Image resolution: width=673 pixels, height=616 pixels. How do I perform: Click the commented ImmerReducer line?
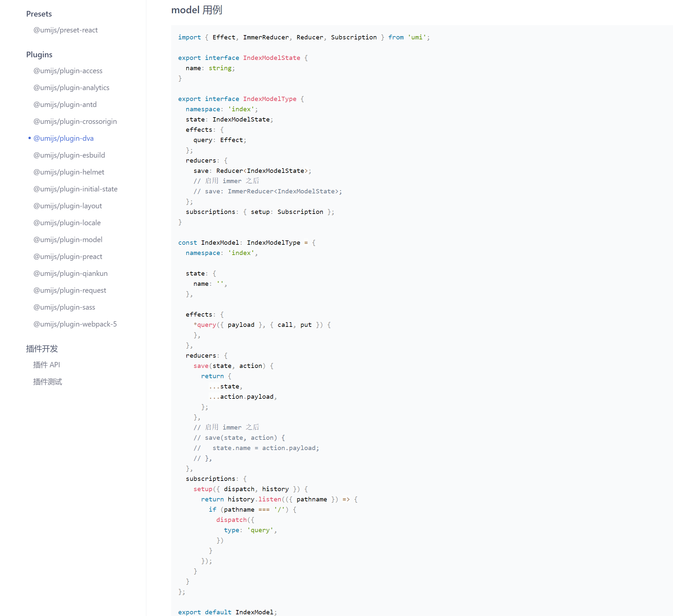[x=268, y=191]
